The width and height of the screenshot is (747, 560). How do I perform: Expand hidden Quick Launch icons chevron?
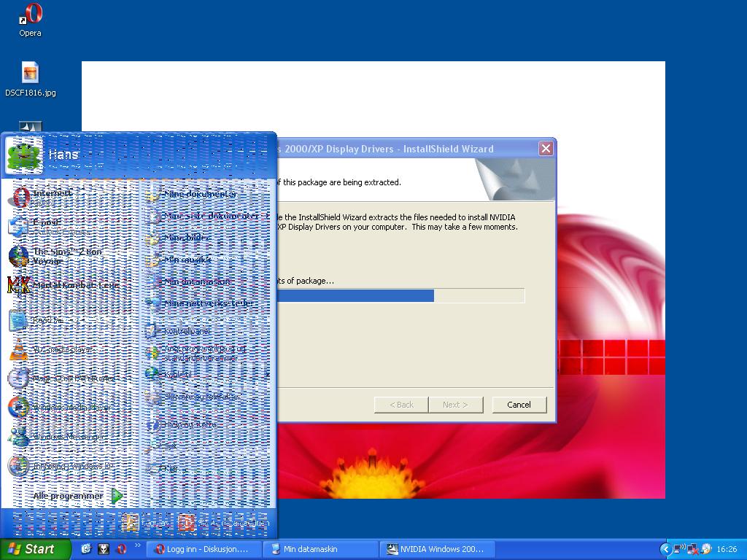[x=138, y=545]
